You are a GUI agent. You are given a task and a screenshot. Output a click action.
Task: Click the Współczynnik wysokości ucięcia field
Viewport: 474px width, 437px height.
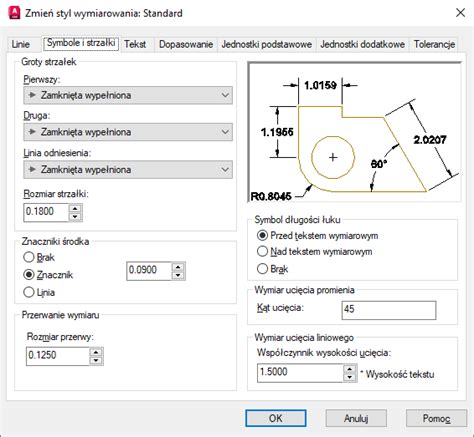coord(300,372)
